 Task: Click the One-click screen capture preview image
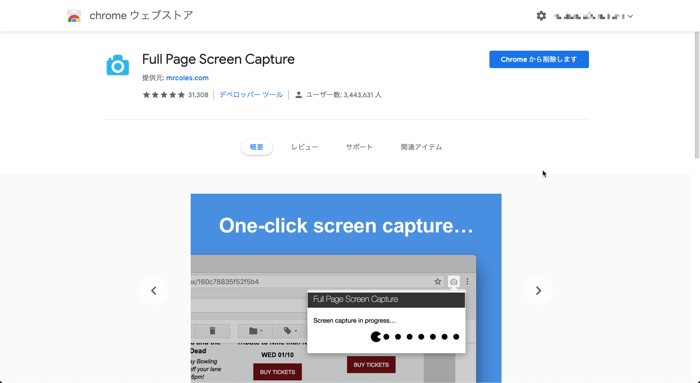point(346,288)
